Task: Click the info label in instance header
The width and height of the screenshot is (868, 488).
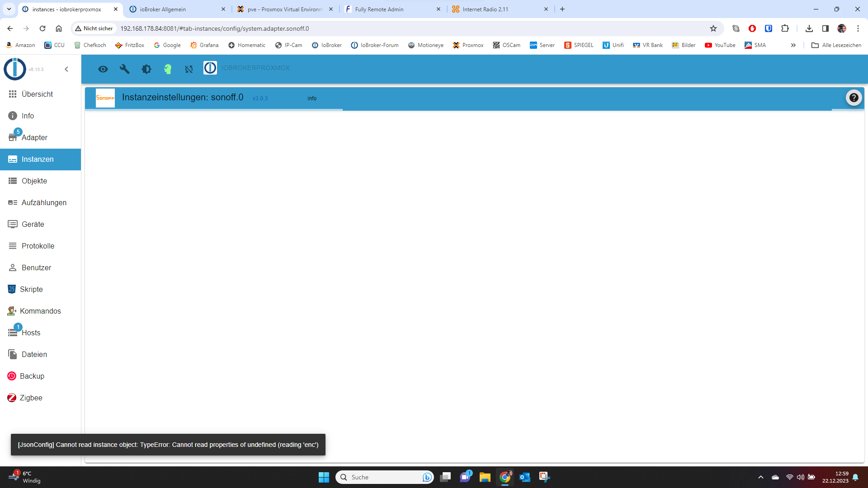Action: point(312,99)
